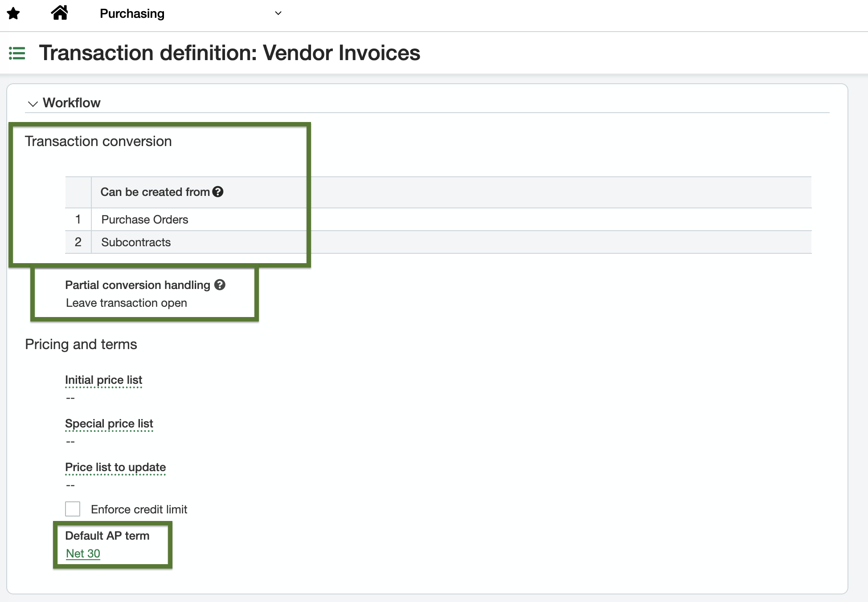Click the Transaction definition: Vendor Invoices title
868x602 pixels.
[x=230, y=53]
